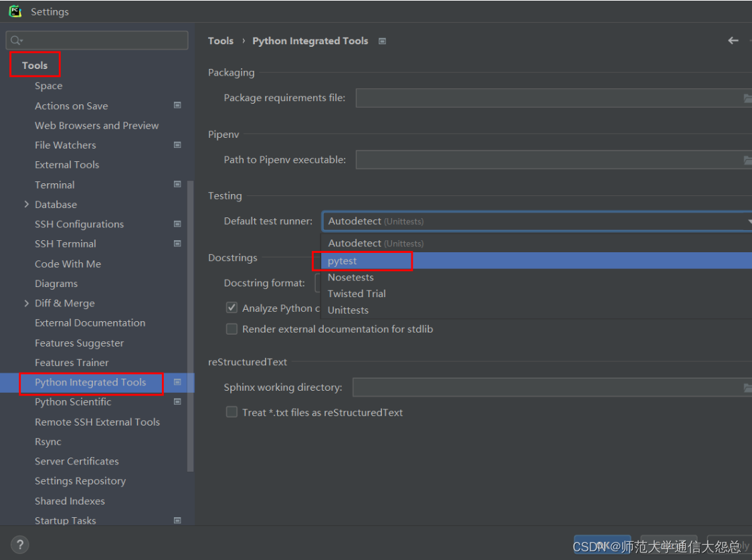Open help via question mark icon

[19, 545]
